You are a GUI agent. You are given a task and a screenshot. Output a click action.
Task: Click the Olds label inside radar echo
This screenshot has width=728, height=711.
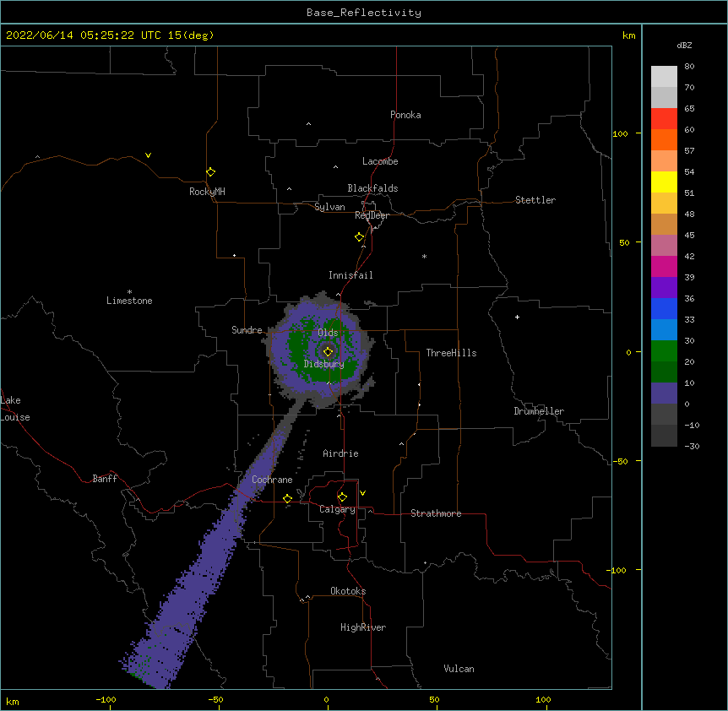328,333
